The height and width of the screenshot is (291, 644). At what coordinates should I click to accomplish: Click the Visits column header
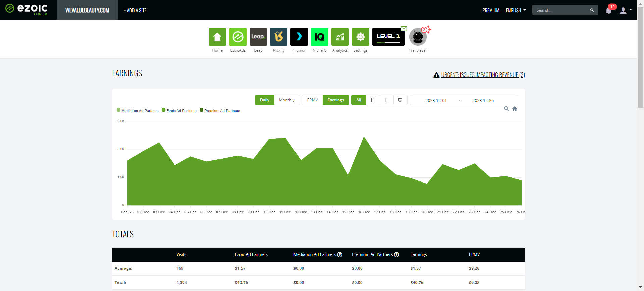181,254
